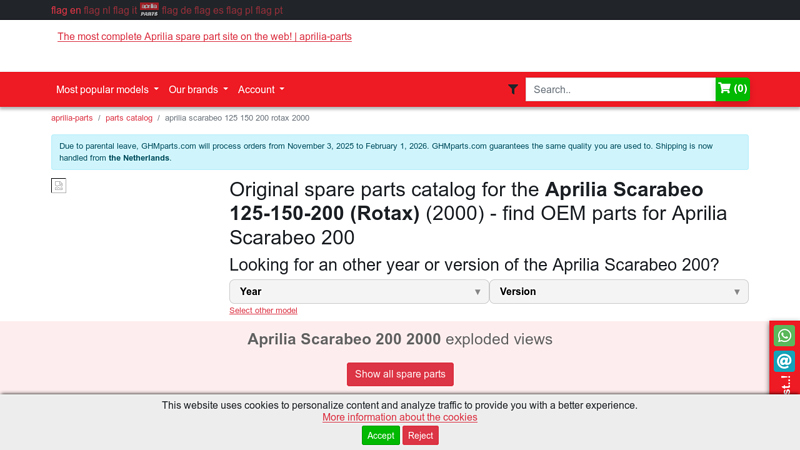Switch language via flag es

(x=209, y=10)
